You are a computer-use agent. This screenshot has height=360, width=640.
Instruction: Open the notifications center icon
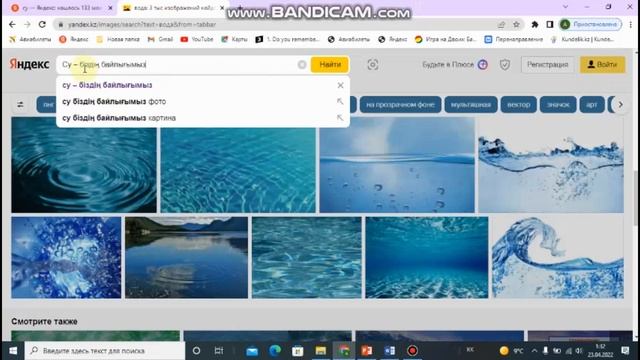point(625,351)
